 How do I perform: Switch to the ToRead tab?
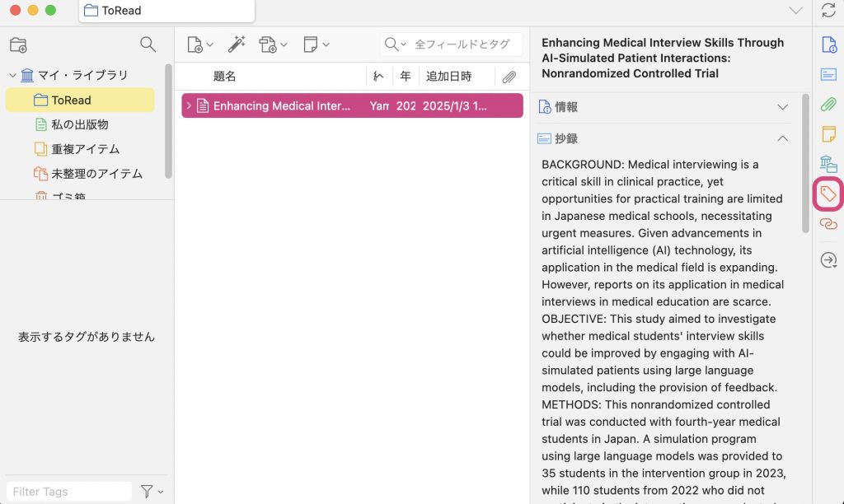tap(166, 11)
